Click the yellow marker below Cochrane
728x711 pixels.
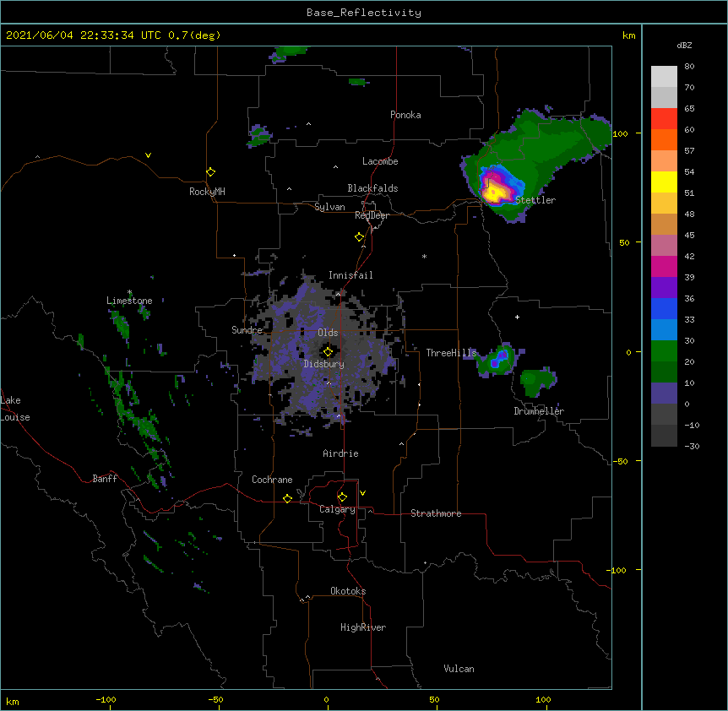point(287,498)
